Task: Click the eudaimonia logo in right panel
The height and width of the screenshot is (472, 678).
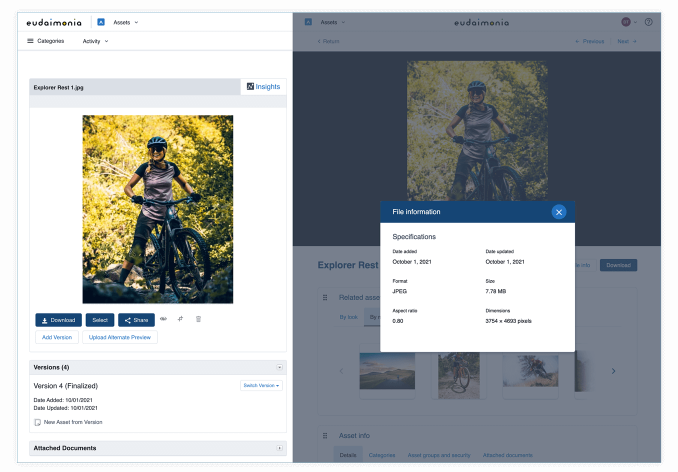Action: 482,22
